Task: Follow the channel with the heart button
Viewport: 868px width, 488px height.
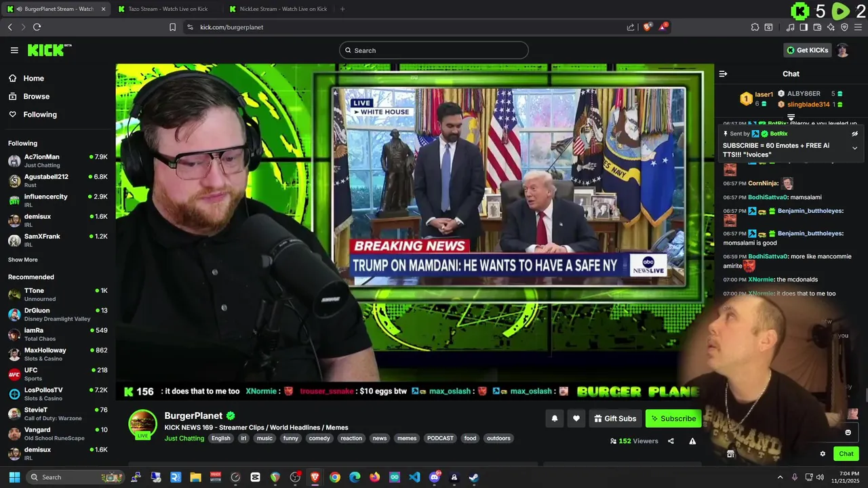Action: point(576,419)
